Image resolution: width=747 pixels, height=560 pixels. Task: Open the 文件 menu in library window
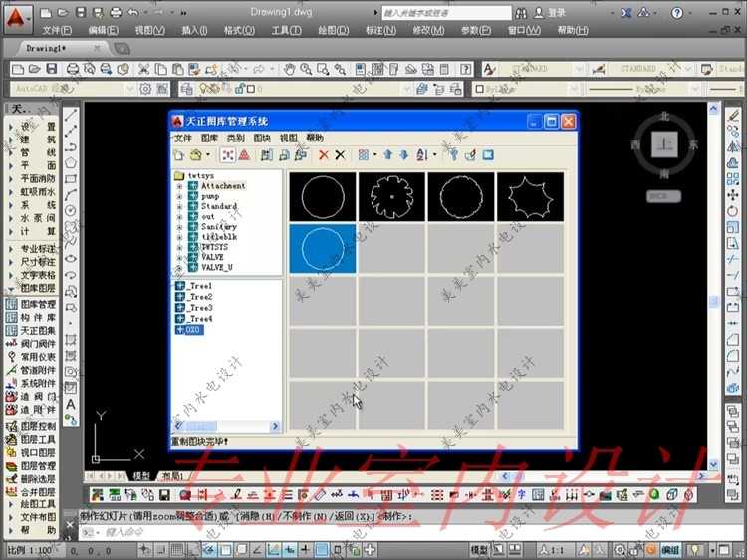(x=182, y=138)
